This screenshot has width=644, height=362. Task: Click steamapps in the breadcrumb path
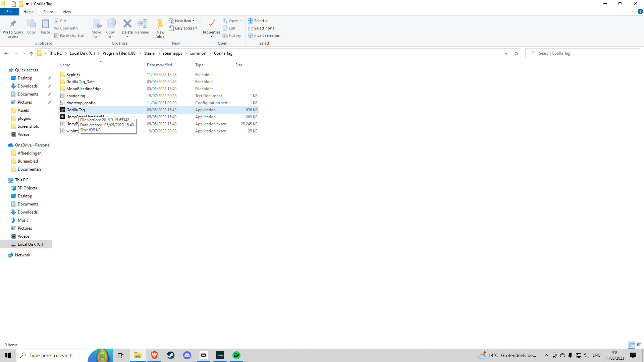pos(172,53)
